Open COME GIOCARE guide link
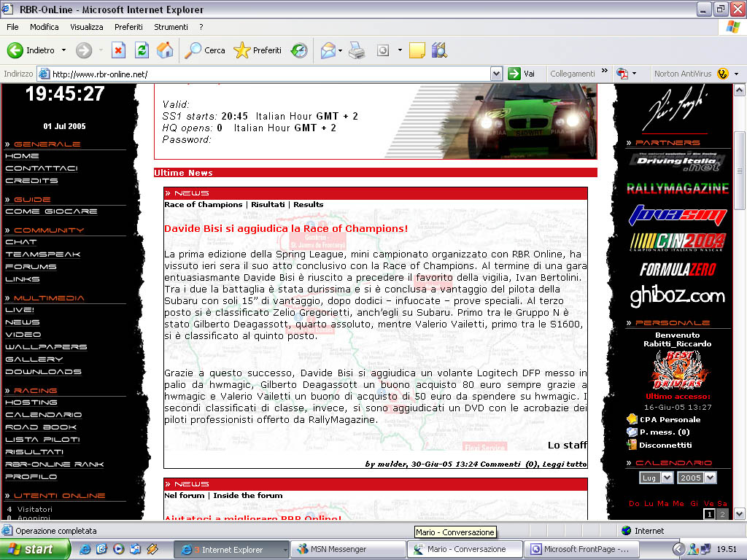This screenshot has width=747, height=560. (51, 211)
